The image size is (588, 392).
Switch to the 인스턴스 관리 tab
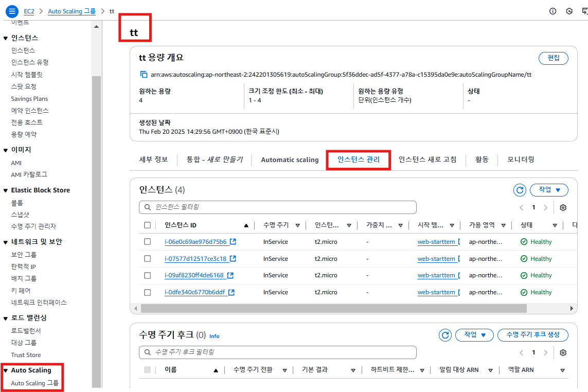(359, 159)
